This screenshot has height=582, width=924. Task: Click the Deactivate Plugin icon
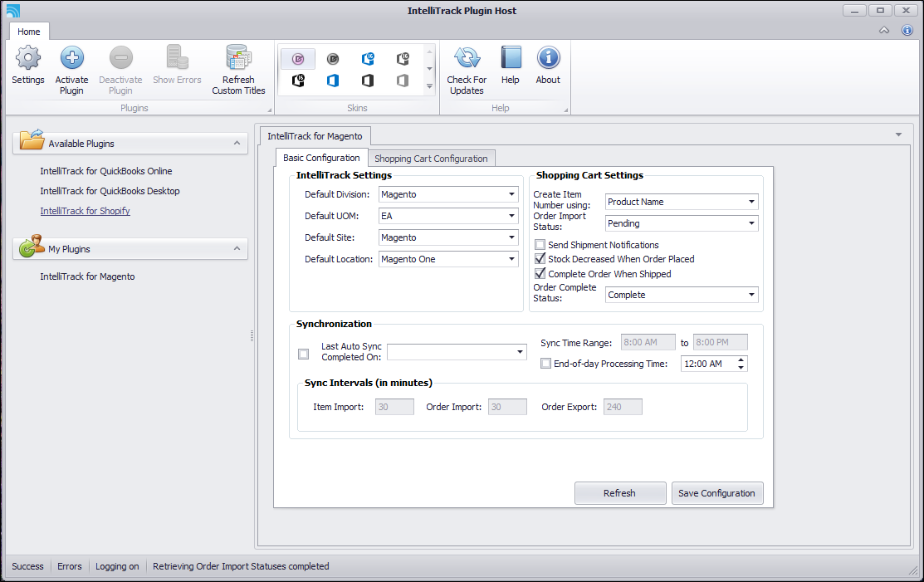click(x=121, y=58)
